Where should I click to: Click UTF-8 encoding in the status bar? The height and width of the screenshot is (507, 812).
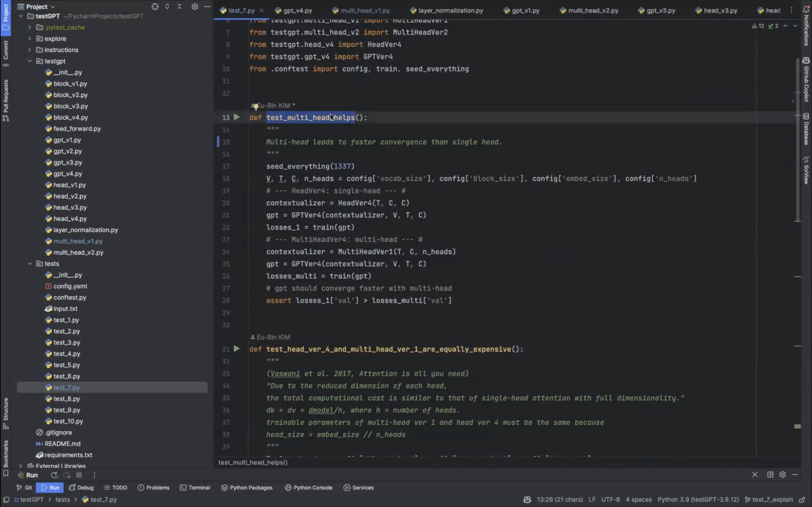(x=611, y=499)
